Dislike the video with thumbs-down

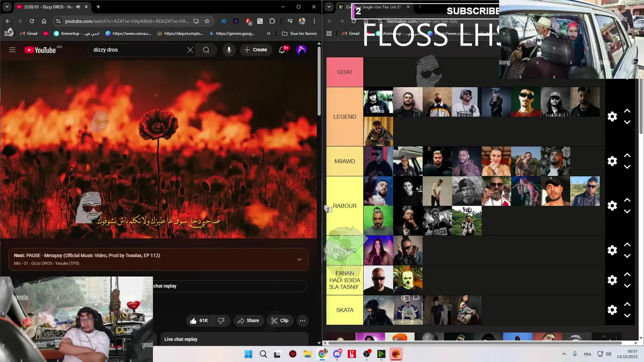coord(221,321)
